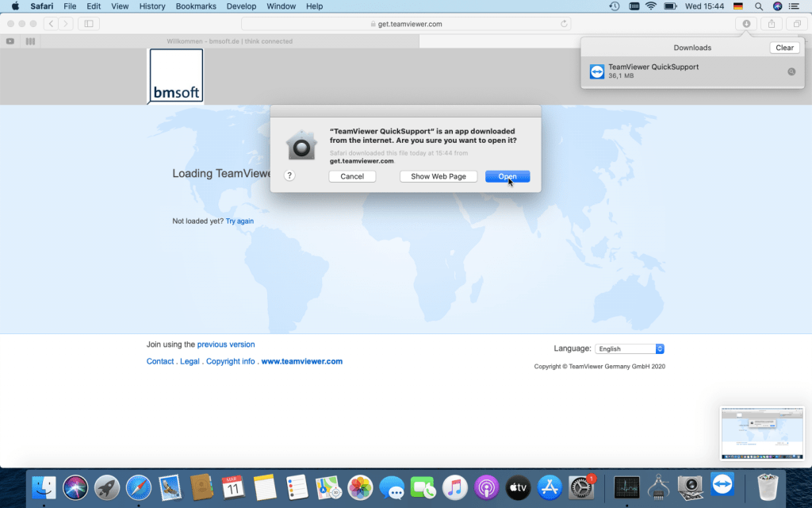The image size is (812, 508).
Task: Visit the www.teamviewer.com link
Action: pyautogui.click(x=302, y=361)
